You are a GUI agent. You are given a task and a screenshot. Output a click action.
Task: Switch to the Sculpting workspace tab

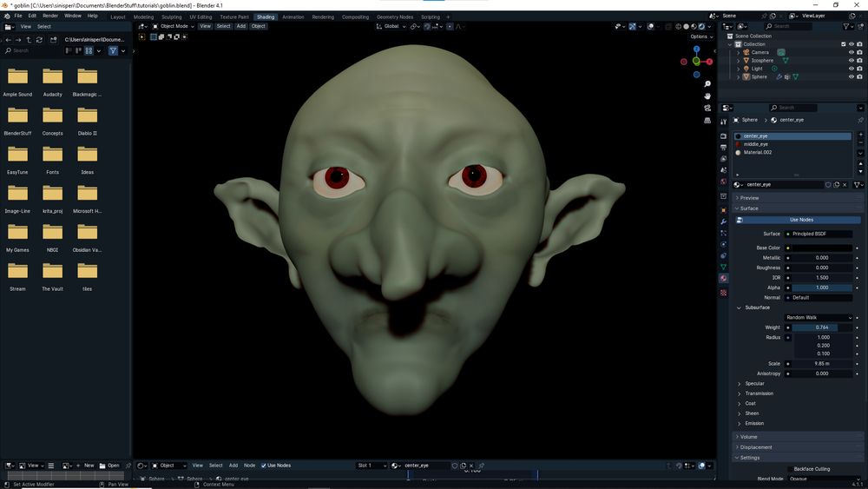click(171, 17)
